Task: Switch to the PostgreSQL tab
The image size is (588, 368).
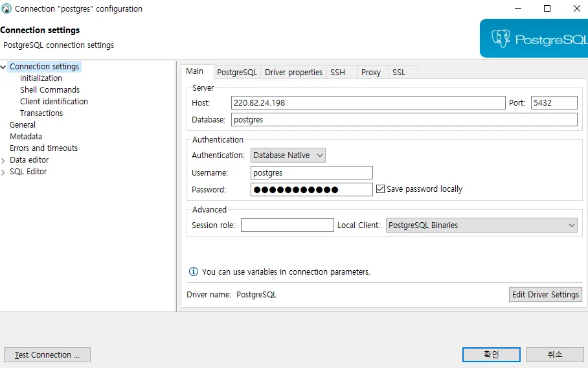Action: click(237, 73)
